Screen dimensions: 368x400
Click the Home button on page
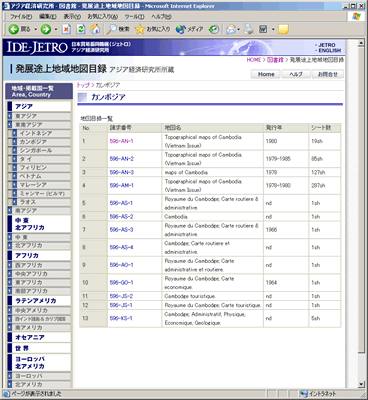266,74
